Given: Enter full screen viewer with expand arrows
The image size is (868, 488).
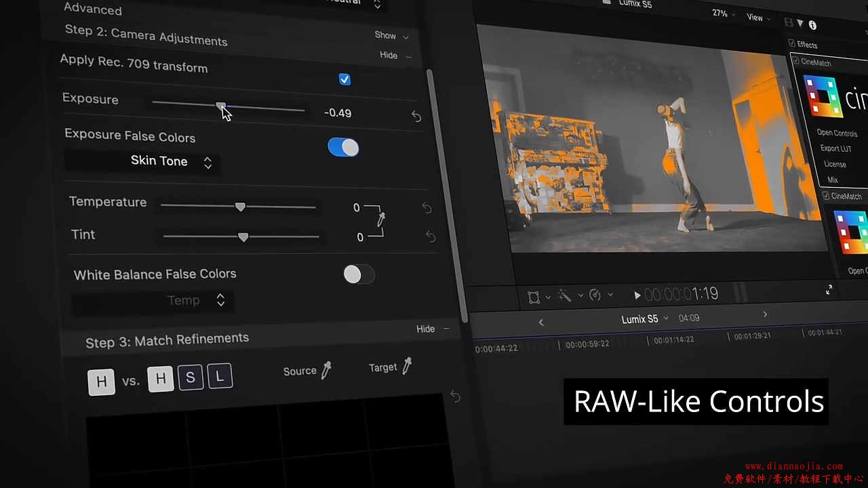Looking at the screenshot, I should (829, 290).
